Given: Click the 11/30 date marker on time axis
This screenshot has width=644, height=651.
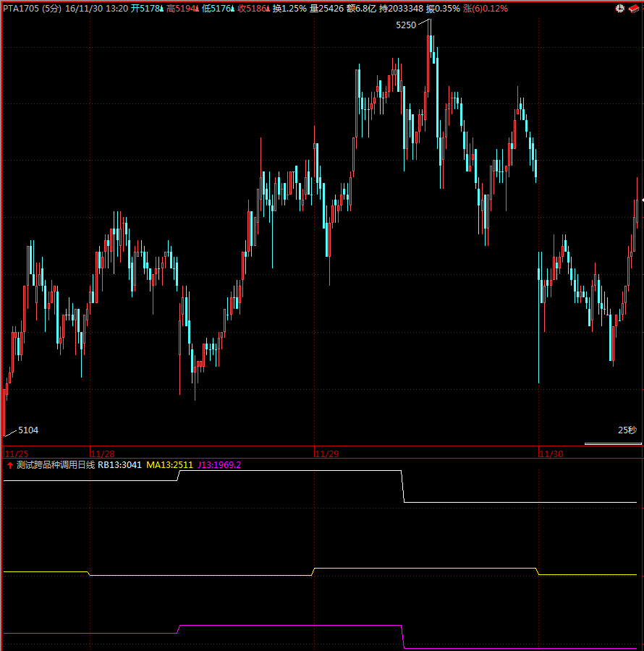Looking at the screenshot, I should coord(551,454).
